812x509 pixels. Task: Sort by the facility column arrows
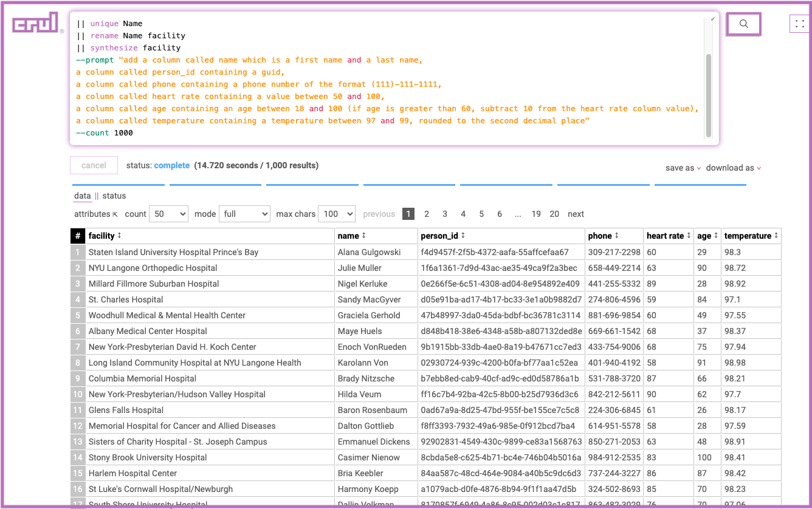(x=120, y=236)
